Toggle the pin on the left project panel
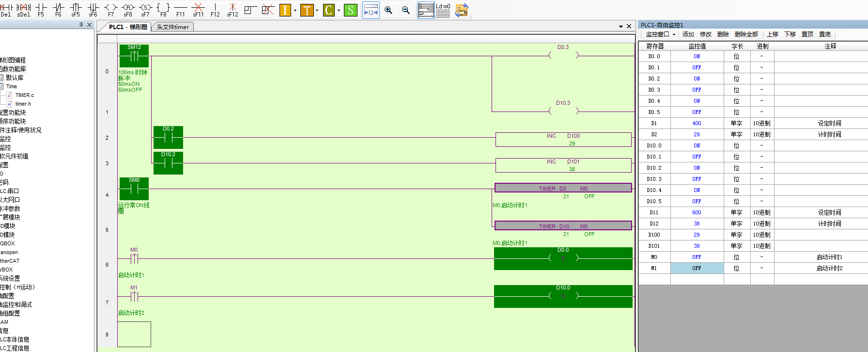Viewport: 868px width, 352px height. (81, 25)
